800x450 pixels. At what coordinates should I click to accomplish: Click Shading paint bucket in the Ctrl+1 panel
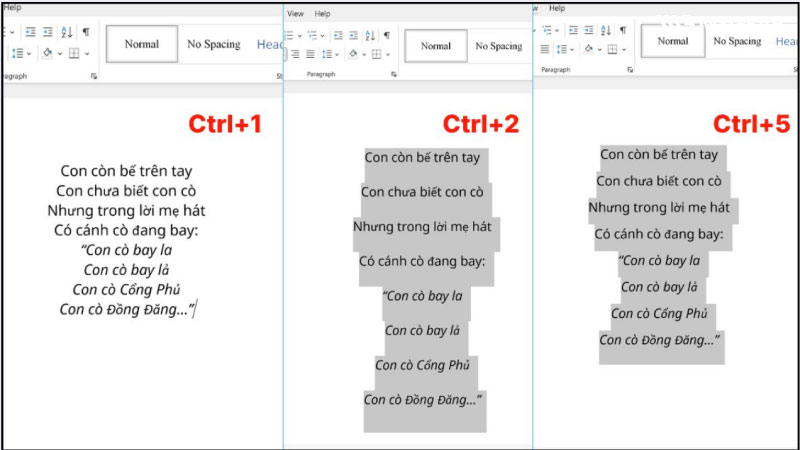[47, 53]
